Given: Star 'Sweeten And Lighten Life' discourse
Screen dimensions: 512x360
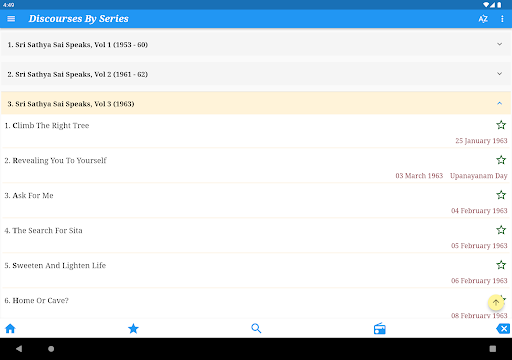Looking at the screenshot, I should point(501,265).
